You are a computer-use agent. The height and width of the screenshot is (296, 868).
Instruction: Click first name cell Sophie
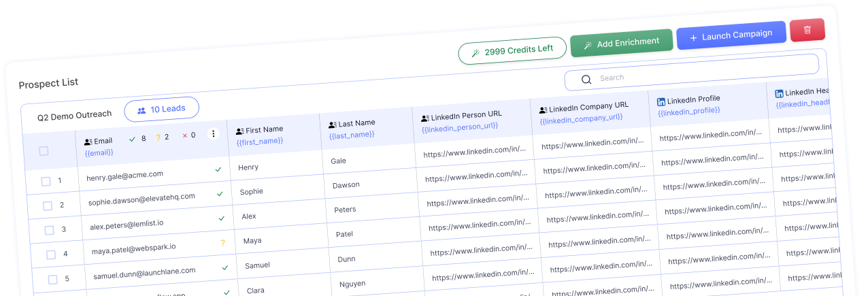(251, 192)
